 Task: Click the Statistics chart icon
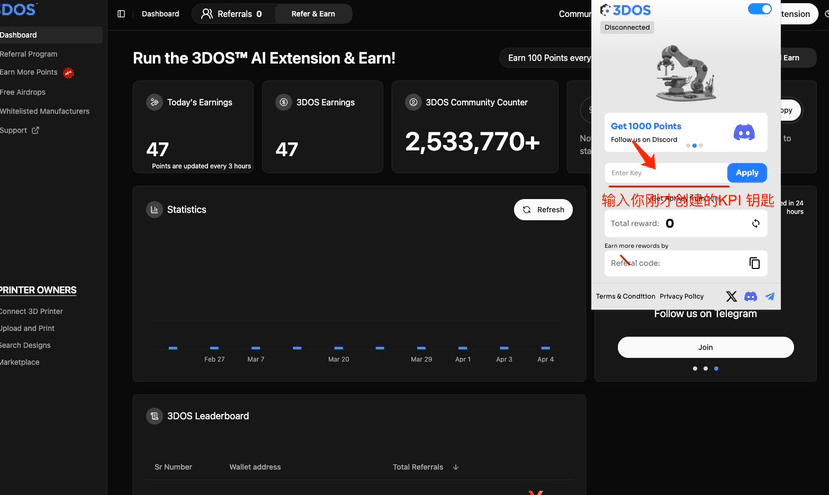click(154, 209)
